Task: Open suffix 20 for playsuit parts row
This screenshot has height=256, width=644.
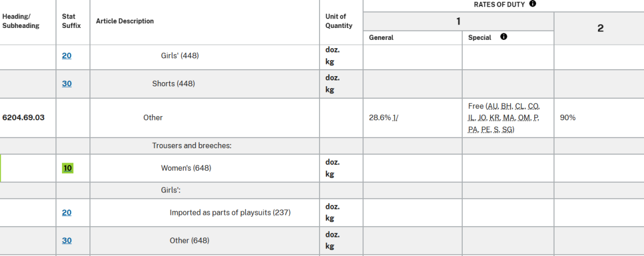Action: pyautogui.click(x=67, y=212)
